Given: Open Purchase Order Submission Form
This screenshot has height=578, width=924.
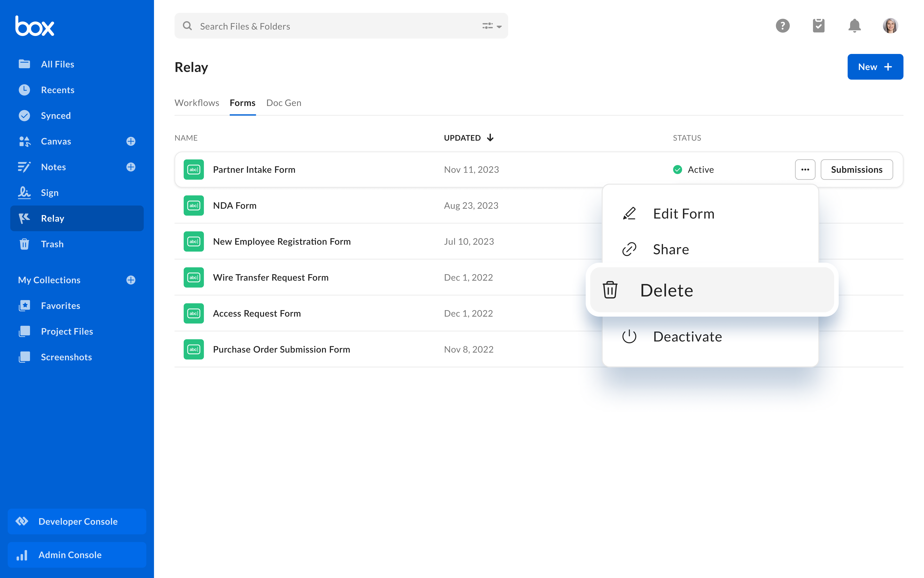Looking at the screenshot, I should (281, 349).
